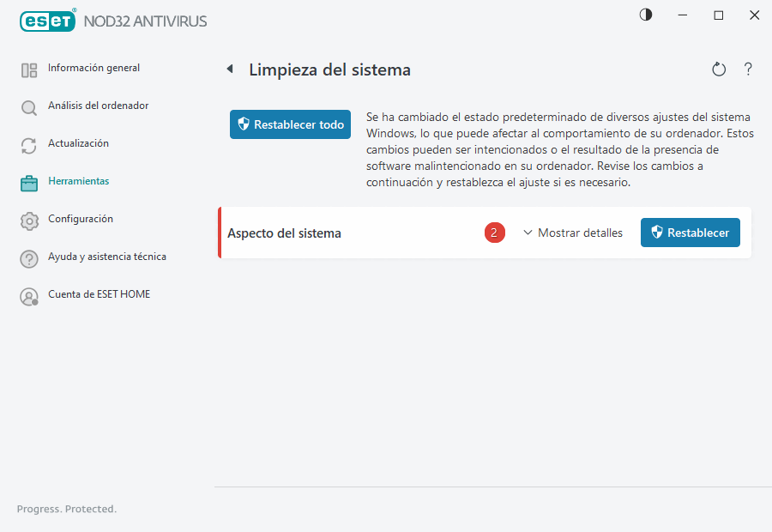Click the red badge showing 2 changes
The image size is (772, 532).
(x=495, y=233)
